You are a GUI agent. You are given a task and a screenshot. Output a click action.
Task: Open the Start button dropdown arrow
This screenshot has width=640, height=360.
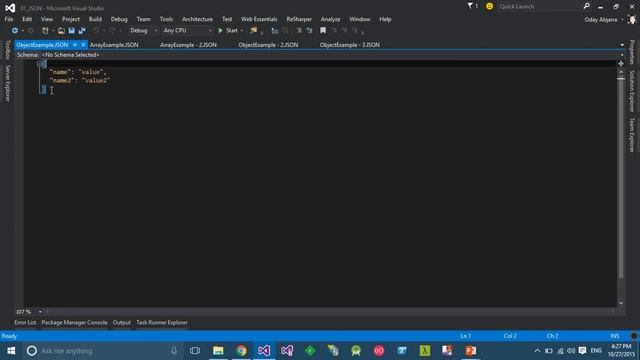[242, 31]
